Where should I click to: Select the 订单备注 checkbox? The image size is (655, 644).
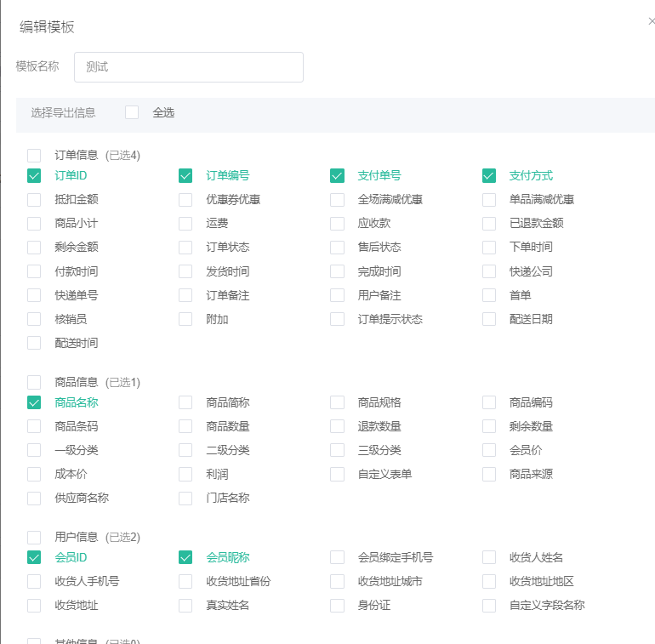[x=185, y=295]
